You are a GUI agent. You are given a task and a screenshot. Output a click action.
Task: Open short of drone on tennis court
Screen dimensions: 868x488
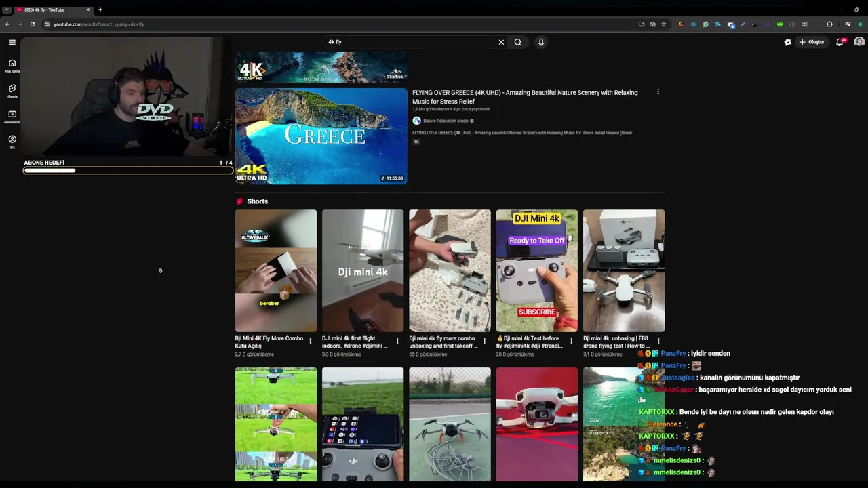coord(450,424)
